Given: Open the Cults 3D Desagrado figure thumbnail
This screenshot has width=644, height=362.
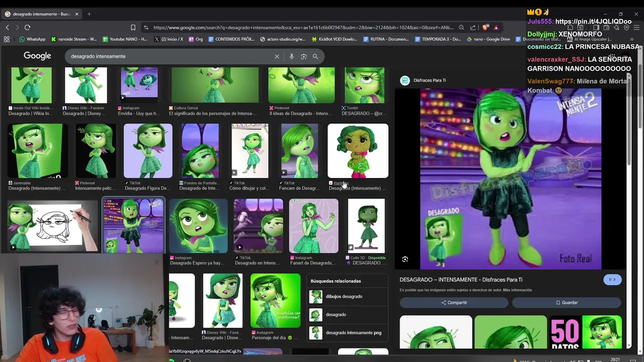Looking at the screenshot, I should pos(366,226).
